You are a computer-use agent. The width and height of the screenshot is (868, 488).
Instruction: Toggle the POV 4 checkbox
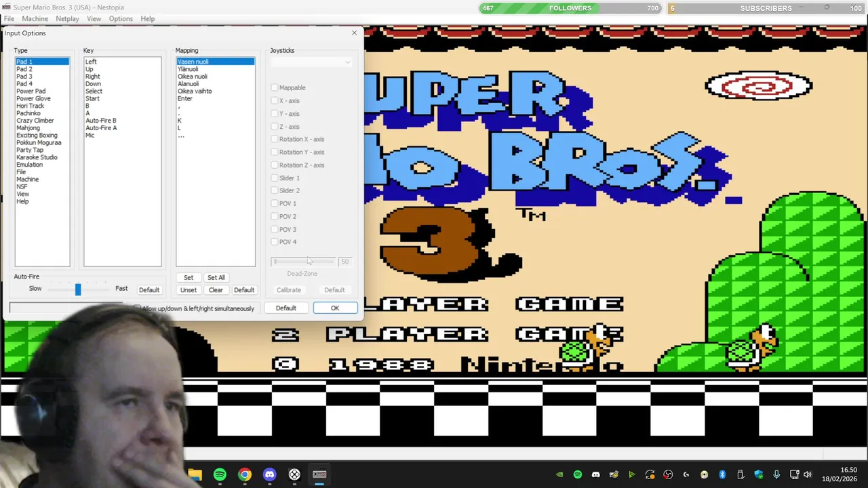pyautogui.click(x=275, y=241)
